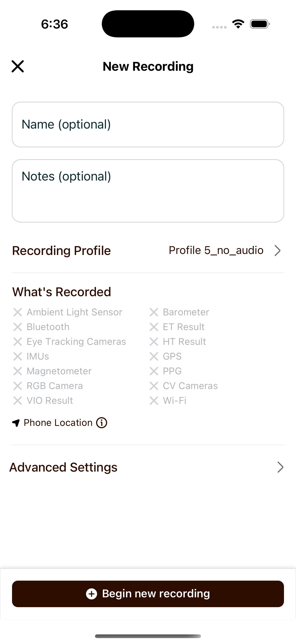This screenshot has height=644, width=296.
Task: Focus the Name (optional) input field
Action: click(x=148, y=125)
